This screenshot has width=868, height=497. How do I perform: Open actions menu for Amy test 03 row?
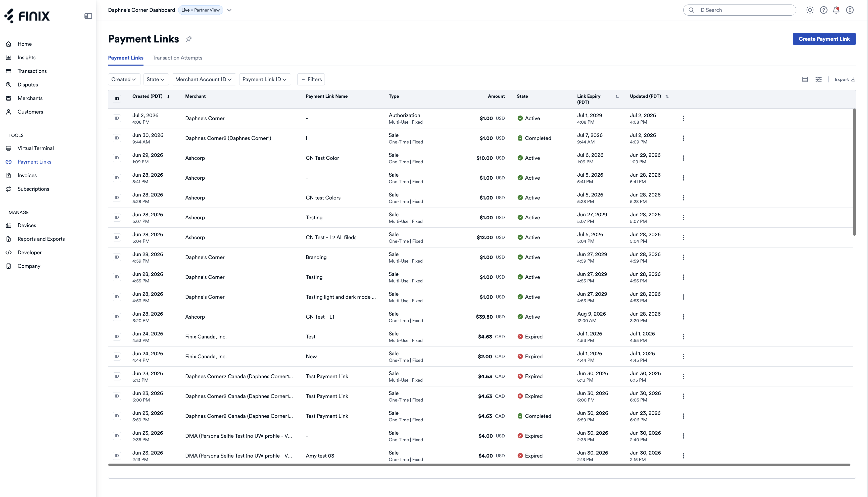pyautogui.click(x=683, y=456)
